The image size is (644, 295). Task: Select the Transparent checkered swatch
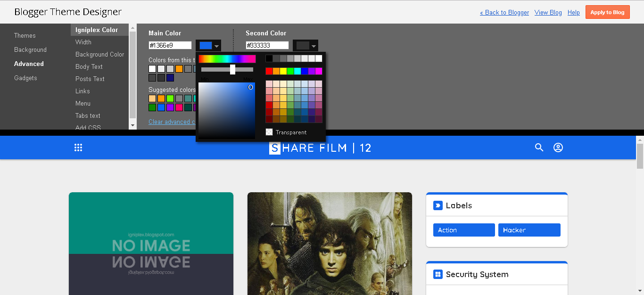269,132
